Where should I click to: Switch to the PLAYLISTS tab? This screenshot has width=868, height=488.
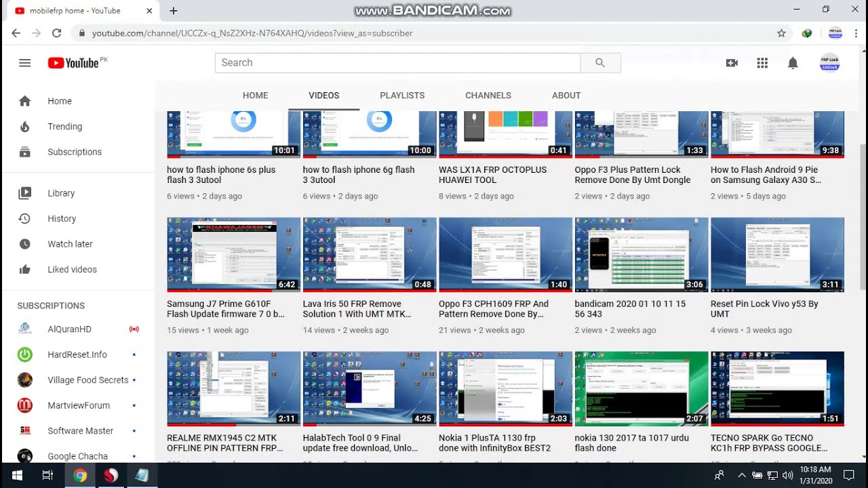[x=402, y=96]
